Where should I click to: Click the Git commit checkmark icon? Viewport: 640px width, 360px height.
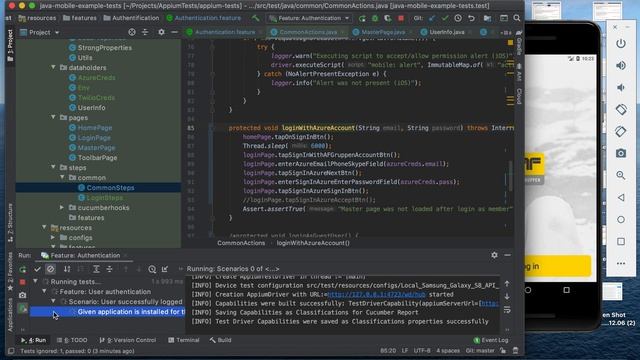(445, 18)
